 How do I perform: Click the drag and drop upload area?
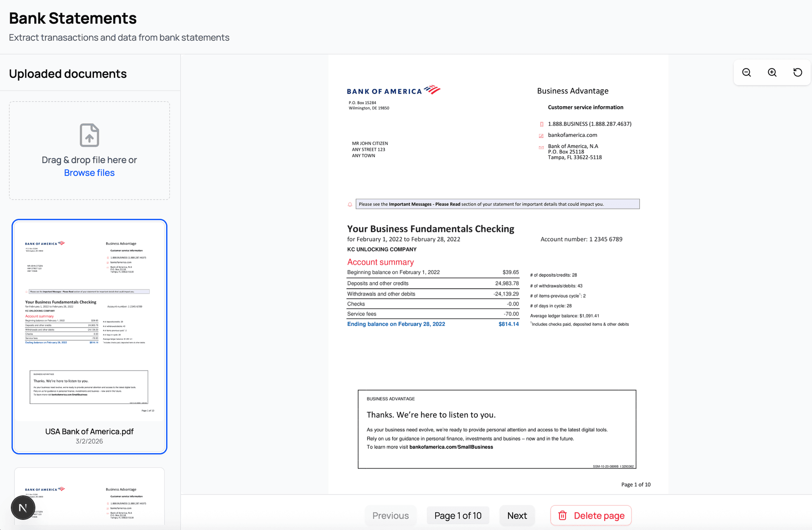click(89, 151)
